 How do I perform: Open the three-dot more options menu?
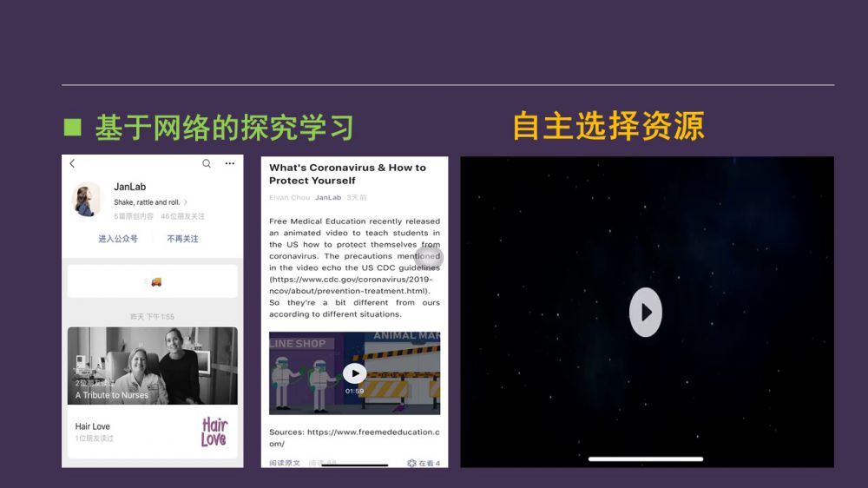[229, 163]
